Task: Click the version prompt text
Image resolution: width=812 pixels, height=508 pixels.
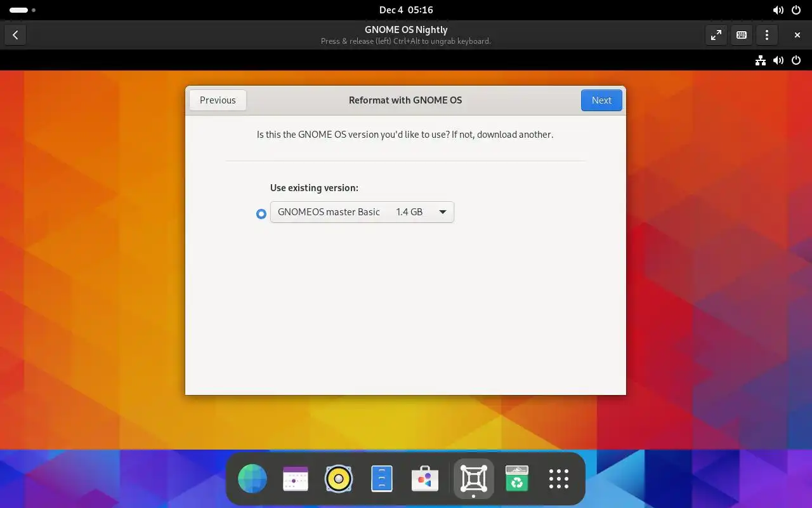Action: [x=405, y=135]
